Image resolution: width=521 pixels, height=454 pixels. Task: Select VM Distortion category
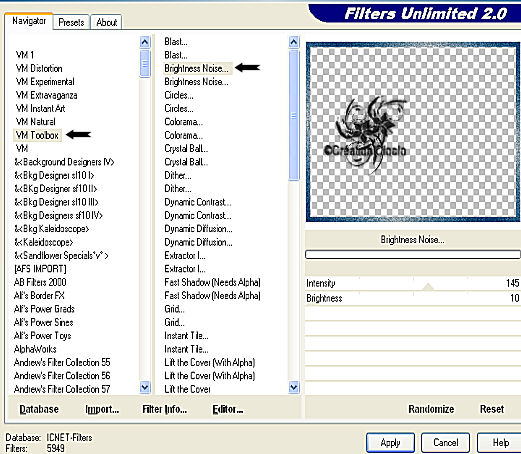click(x=39, y=68)
